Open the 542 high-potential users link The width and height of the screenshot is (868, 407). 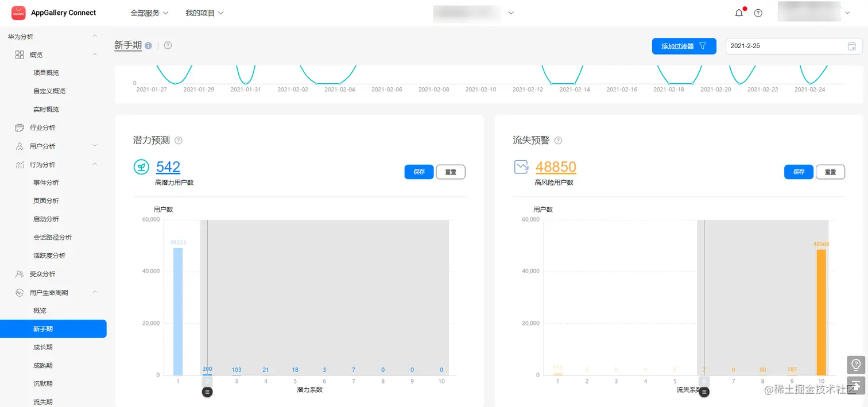(168, 167)
